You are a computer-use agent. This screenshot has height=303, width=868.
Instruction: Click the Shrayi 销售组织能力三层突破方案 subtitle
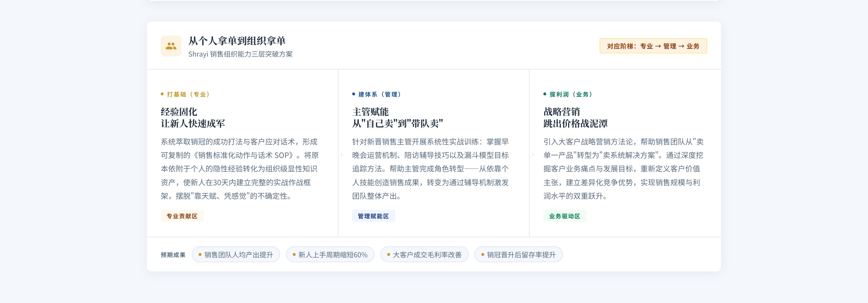click(240, 54)
